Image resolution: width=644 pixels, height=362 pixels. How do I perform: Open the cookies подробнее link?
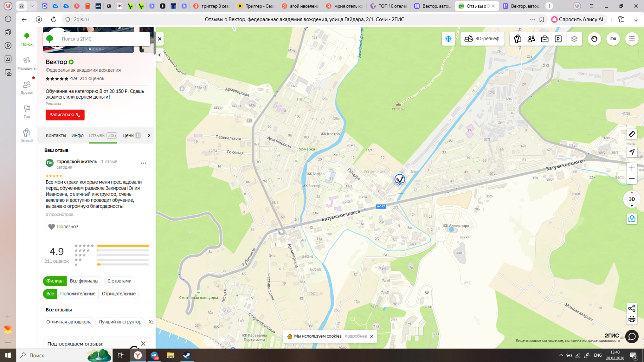tap(356, 336)
